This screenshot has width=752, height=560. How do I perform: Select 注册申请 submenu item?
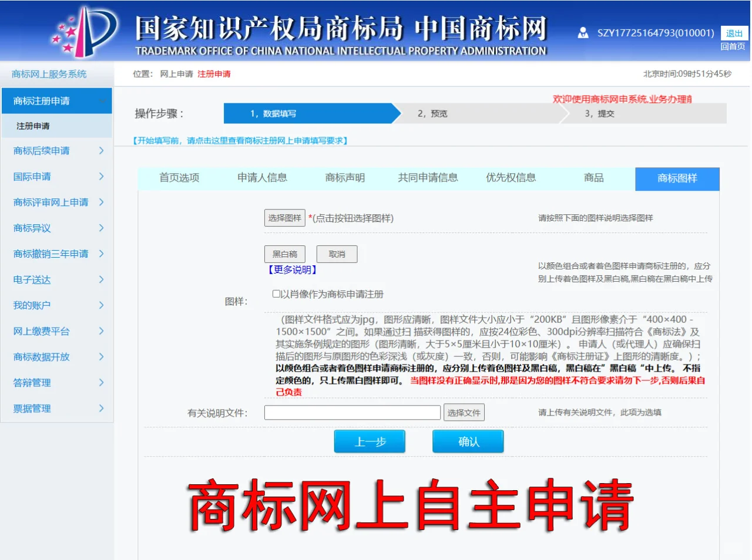(x=33, y=126)
